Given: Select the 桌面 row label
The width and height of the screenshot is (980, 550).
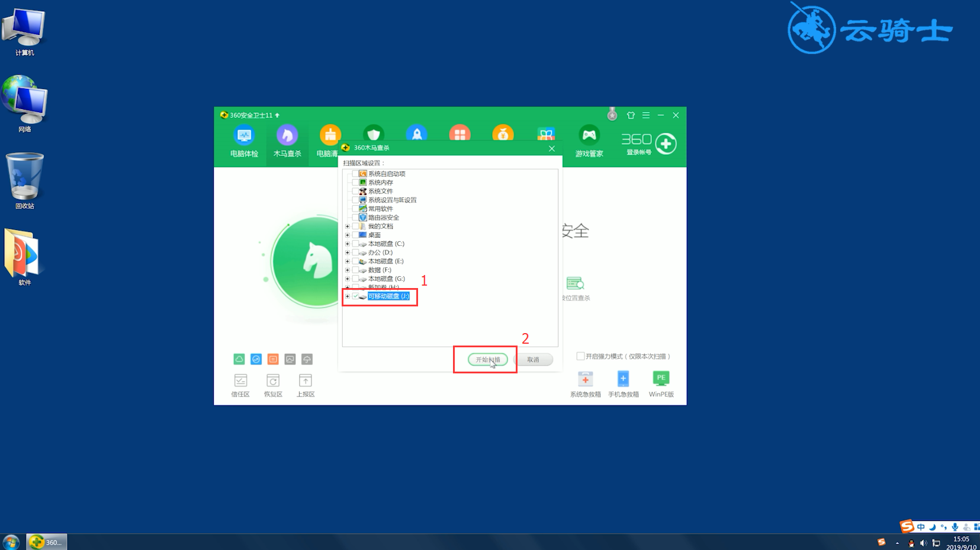Looking at the screenshot, I should point(374,235).
